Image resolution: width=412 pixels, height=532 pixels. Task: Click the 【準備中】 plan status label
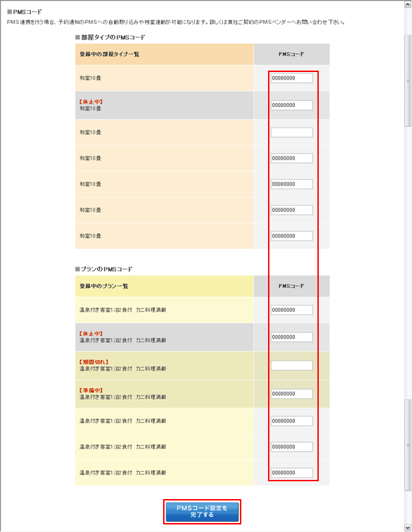point(91,390)
